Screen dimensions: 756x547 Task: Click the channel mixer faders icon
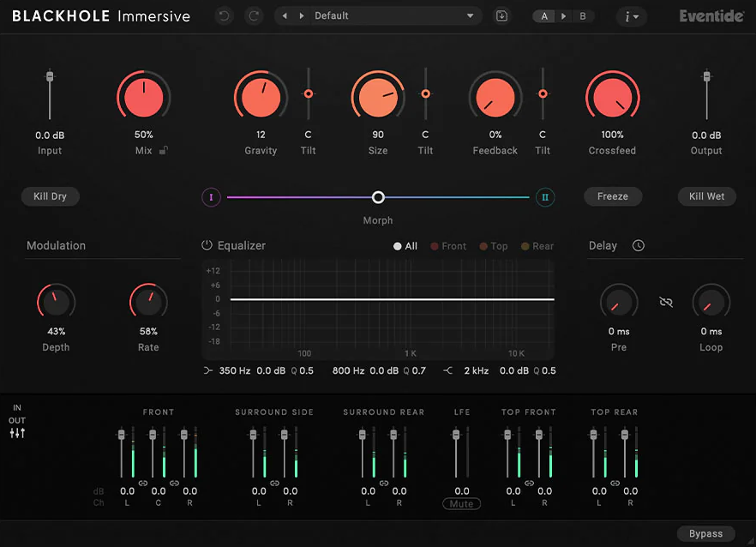coord(17,433)
